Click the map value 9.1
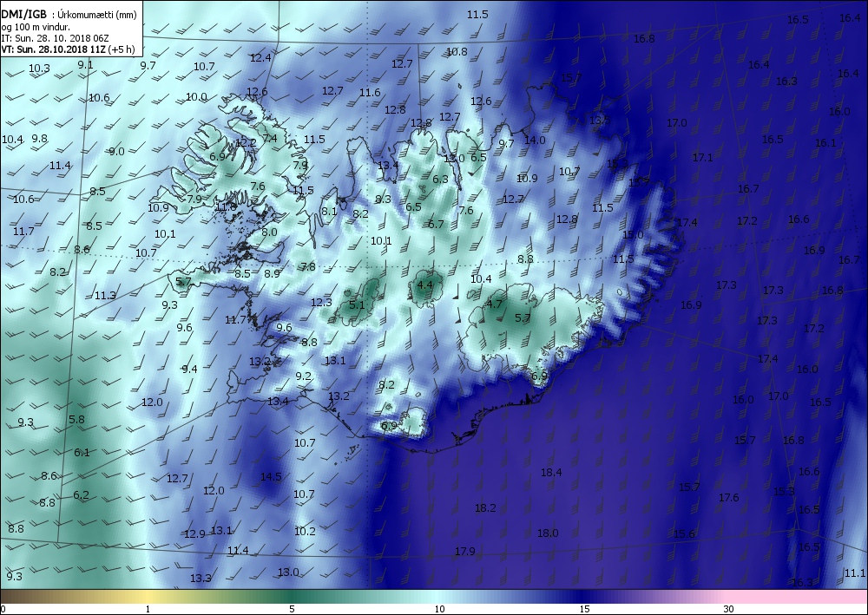 coord(85,64)
